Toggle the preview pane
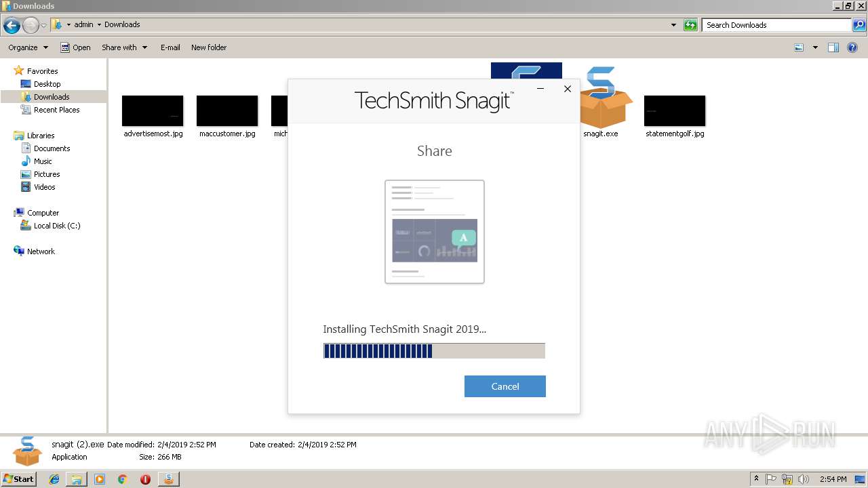868x488 pixels. click(833, 47)
